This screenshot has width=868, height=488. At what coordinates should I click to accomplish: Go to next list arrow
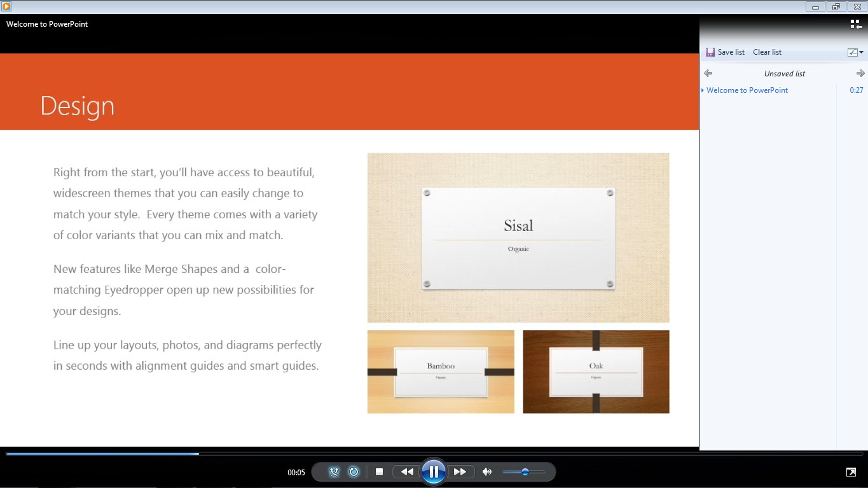[860, 74]
